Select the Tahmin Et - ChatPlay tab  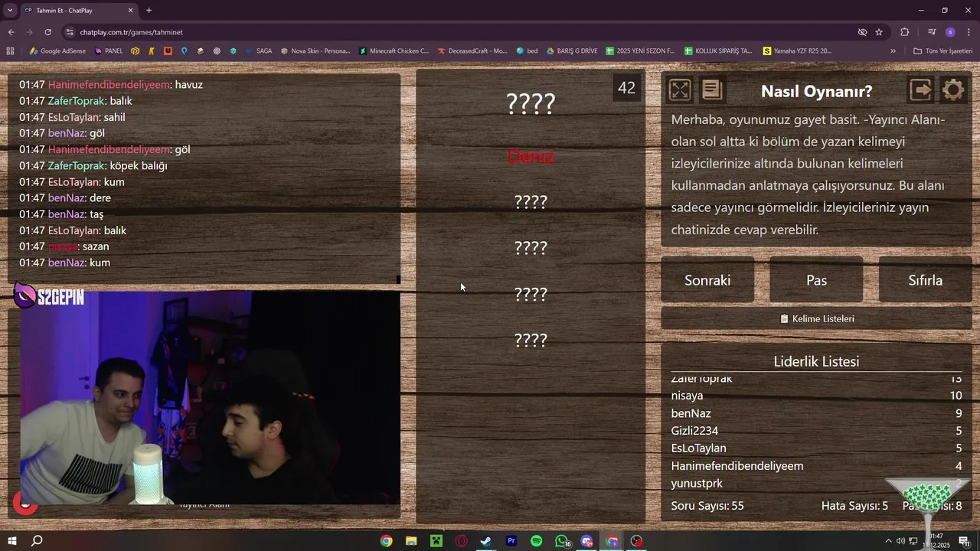[x=79, y=10]
